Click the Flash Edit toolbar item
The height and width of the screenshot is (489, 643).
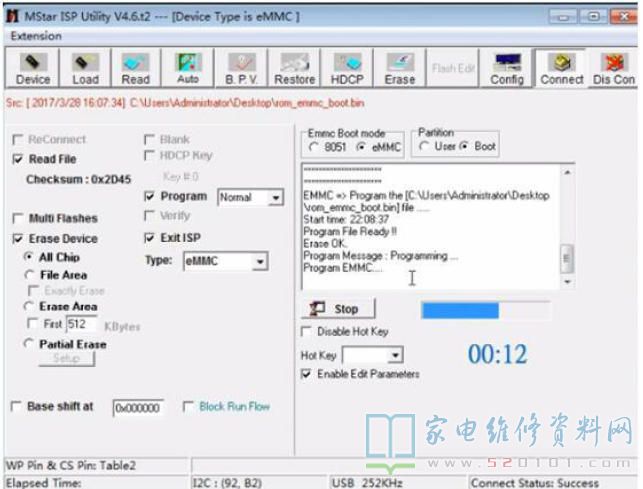click(x=453, y=68)
